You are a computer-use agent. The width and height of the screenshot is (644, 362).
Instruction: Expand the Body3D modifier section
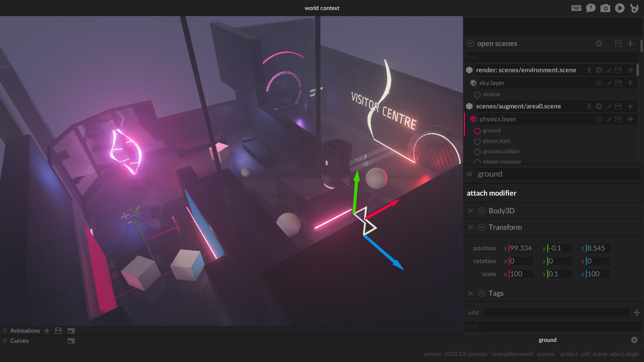click(x=481, y=211)
